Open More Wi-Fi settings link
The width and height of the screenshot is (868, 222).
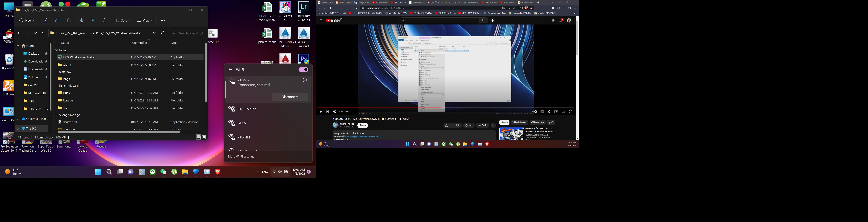[241, 156]
